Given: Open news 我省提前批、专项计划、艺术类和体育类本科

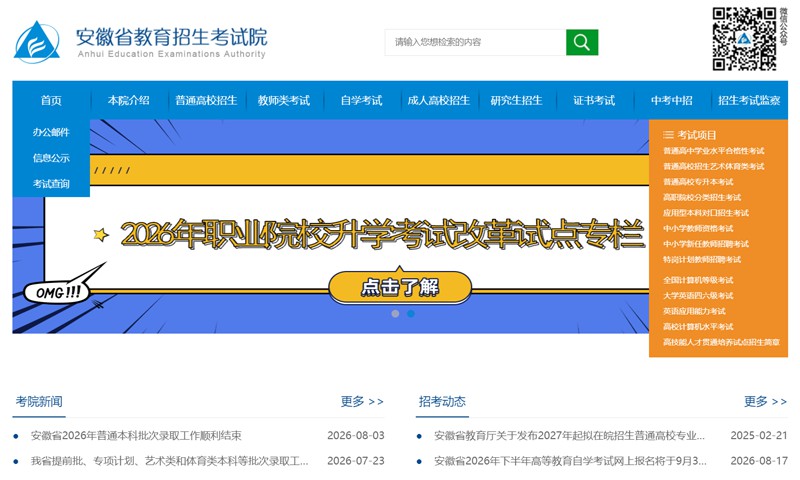Looking at the screenshot, I should (x=169, y=461).
